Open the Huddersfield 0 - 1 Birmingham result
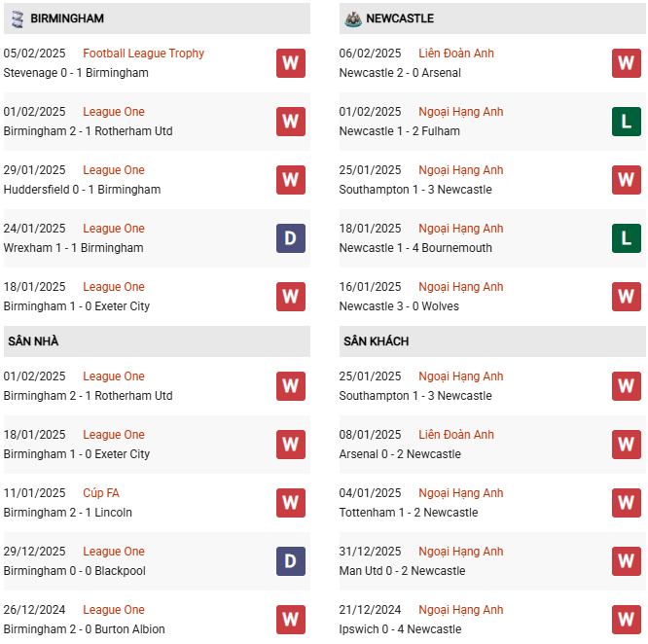 (x=82, y=190)
